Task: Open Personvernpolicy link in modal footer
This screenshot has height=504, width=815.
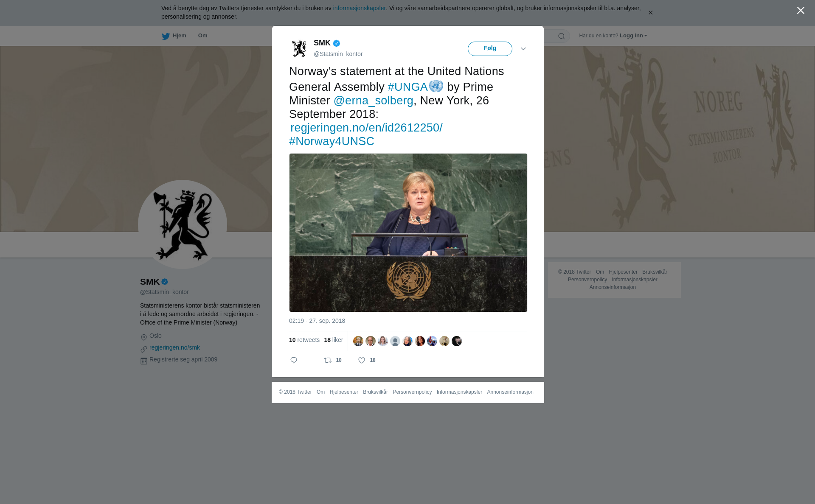Action: [412, 392]
